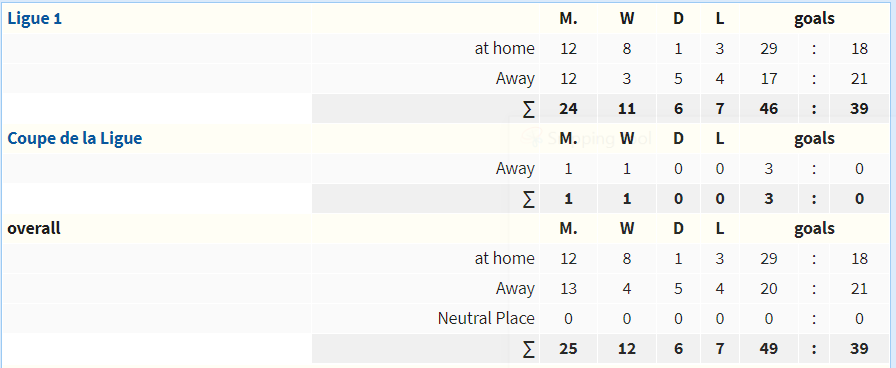
Task: Open the Coupe de la Ligue link
Action: tap(75, 139)
